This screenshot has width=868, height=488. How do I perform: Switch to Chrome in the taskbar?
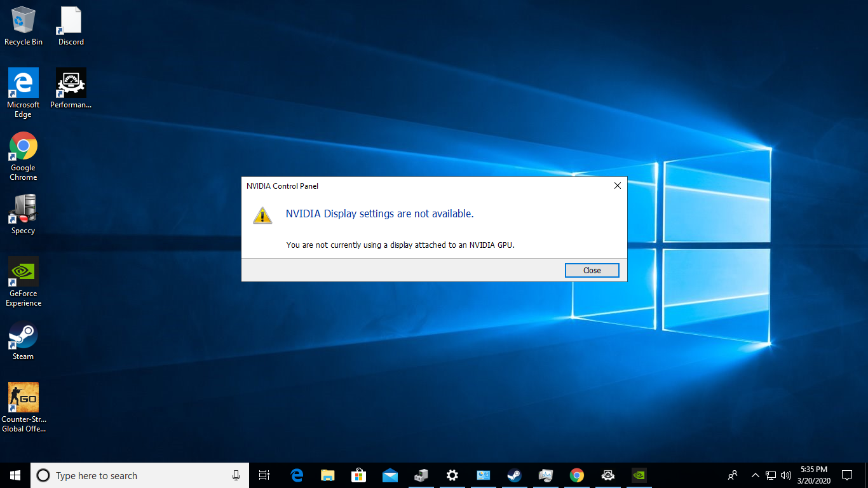click(x=577, y=475)
